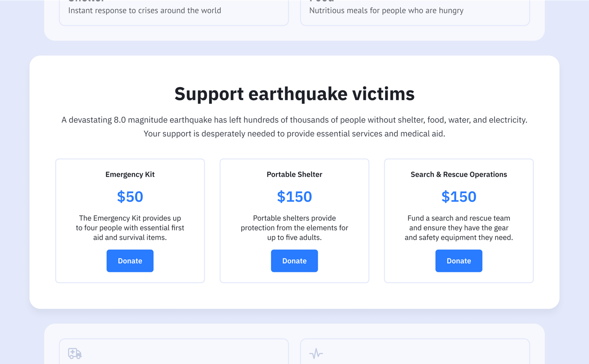Click the $150 Search & Rescue price
The height and width of the screenshot is (364, 589).
pos(459,197)
